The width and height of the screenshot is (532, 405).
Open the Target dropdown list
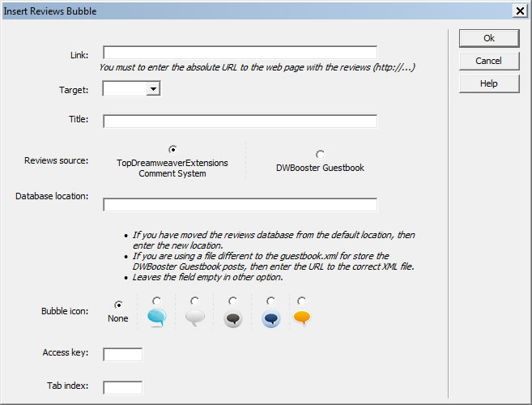coord(153,89)
